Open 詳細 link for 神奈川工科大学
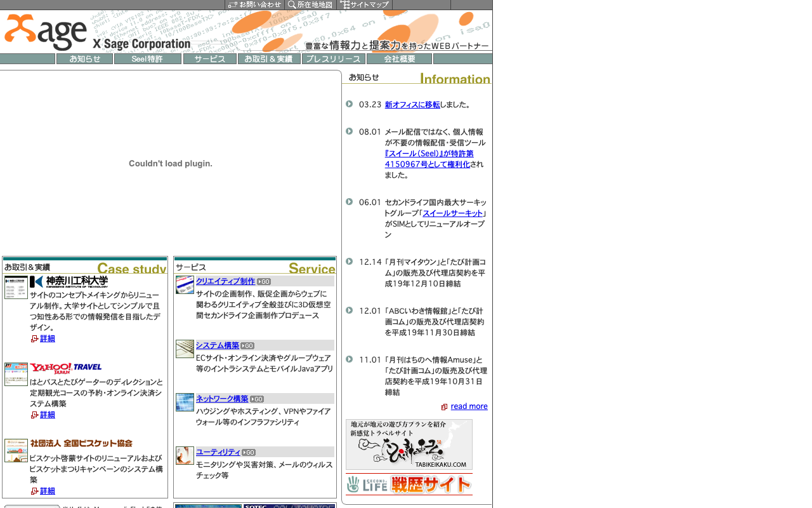 (48, 338)
